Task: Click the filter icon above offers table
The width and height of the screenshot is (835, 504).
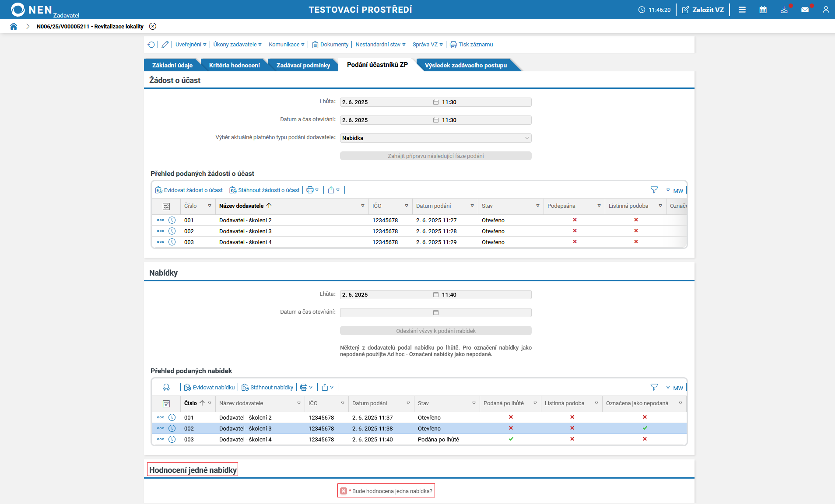Action: pos(654,387)
